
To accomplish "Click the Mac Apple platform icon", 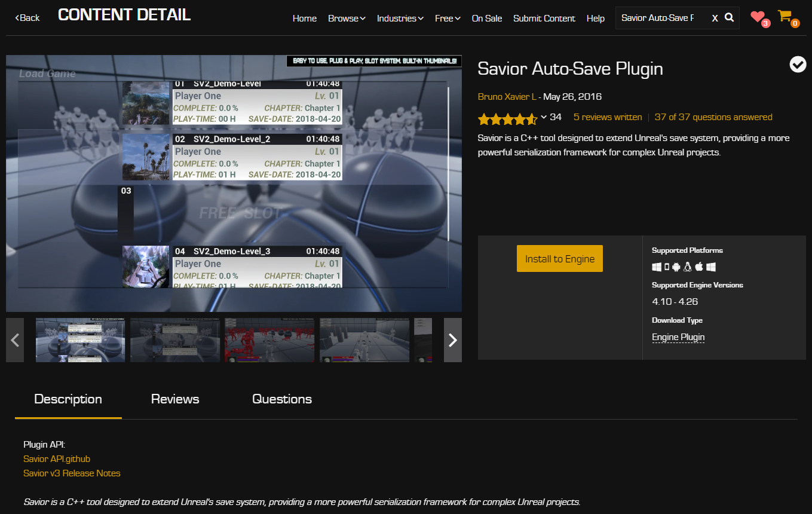I will (699, 267).
